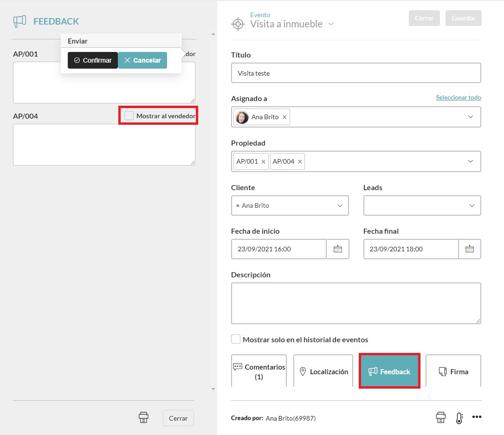
Task: Open the three-dots more options menu
Action: click(477, 417)
